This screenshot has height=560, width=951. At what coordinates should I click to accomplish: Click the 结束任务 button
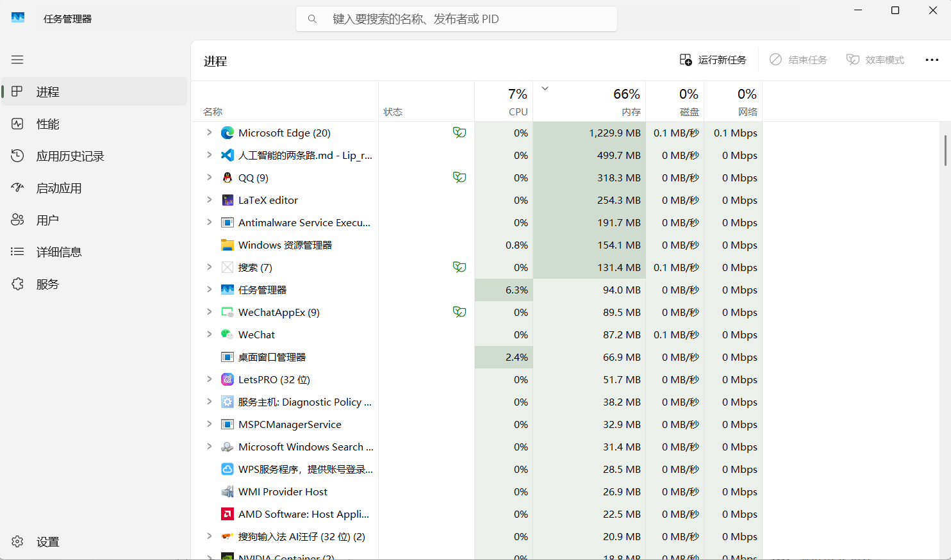coord(798,60)
